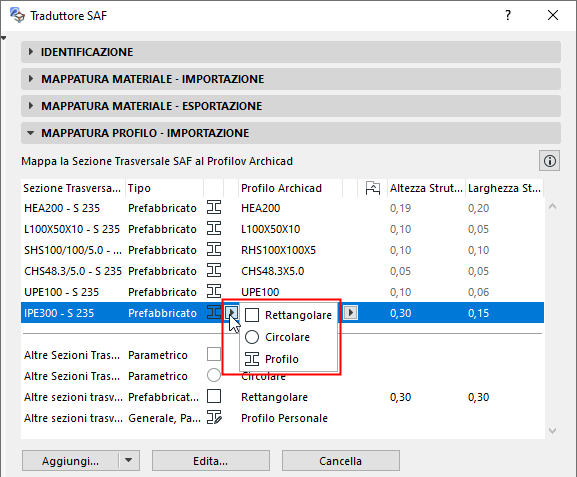The width and height of the screenshot is (577, 477).
Task: Click the info icon button
Action: tap(549, 161)
